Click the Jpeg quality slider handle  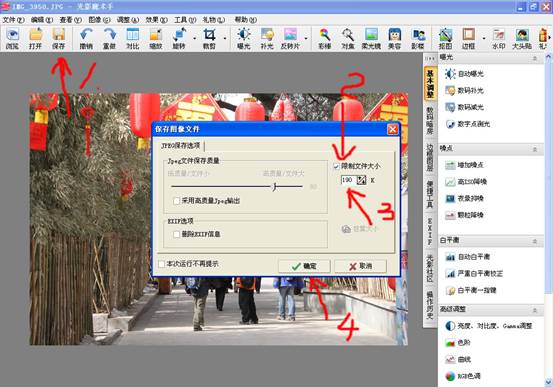pos(275,187)
